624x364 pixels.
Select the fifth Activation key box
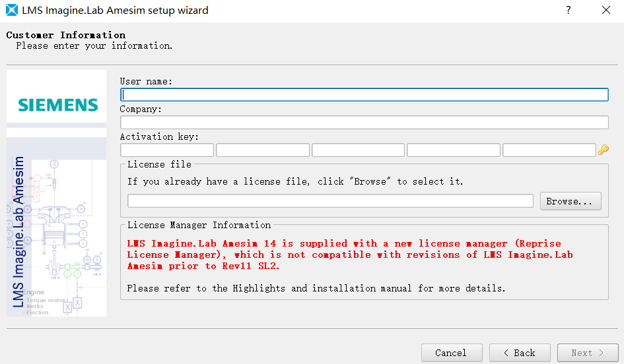(549, 150)
